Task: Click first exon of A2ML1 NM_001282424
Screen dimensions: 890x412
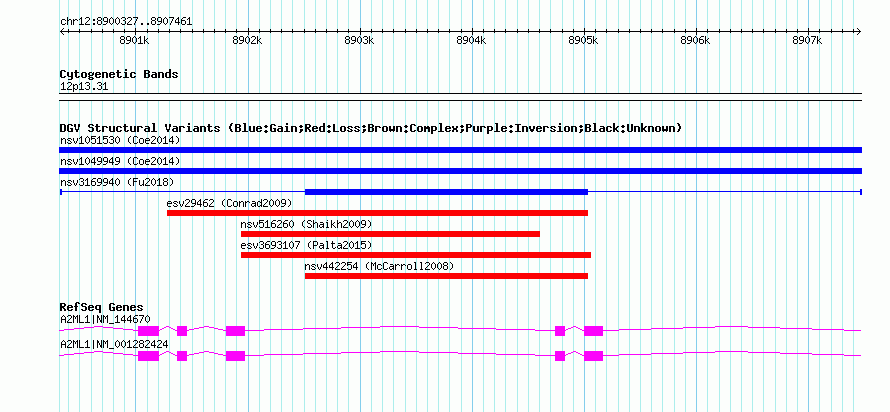Action: (x=149, y=356)
